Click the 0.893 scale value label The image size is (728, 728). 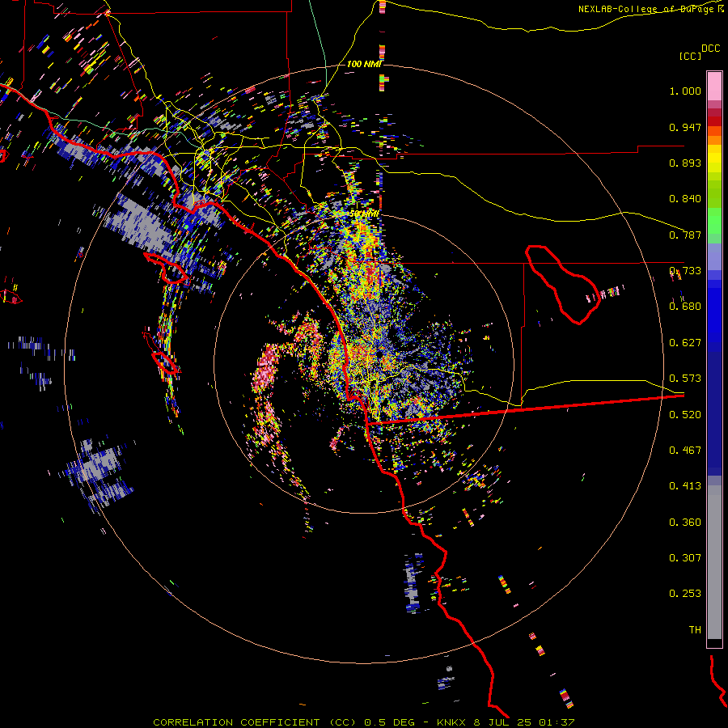tap(685, 163)
